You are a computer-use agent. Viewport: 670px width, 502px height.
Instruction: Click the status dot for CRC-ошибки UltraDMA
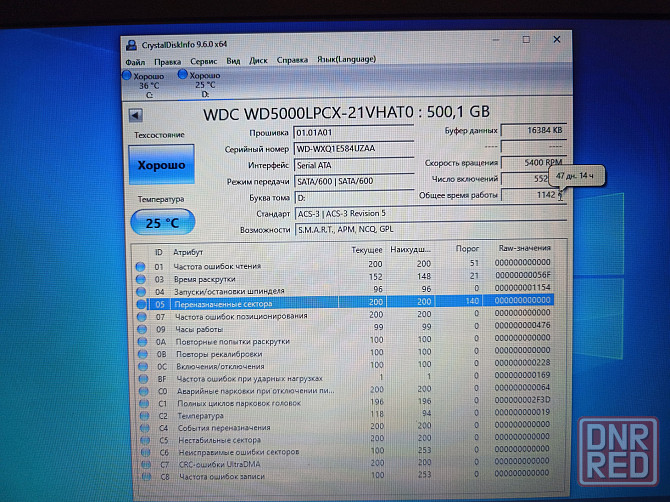pyautogui.click(x=146, y=464)
